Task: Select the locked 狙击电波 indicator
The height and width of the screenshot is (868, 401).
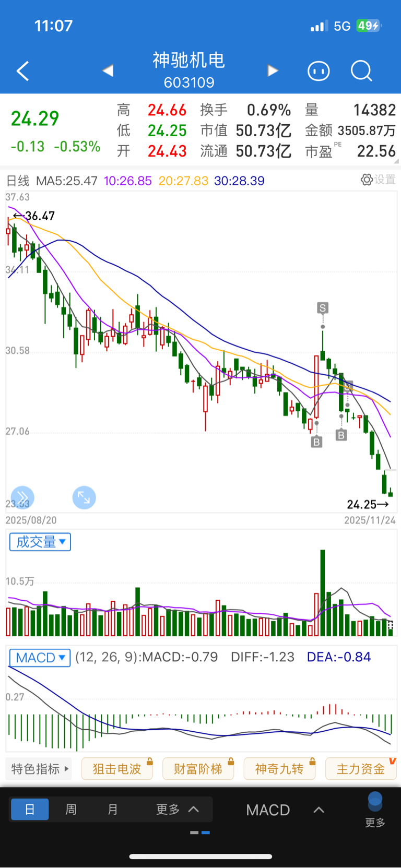Action: click(117, 769)
